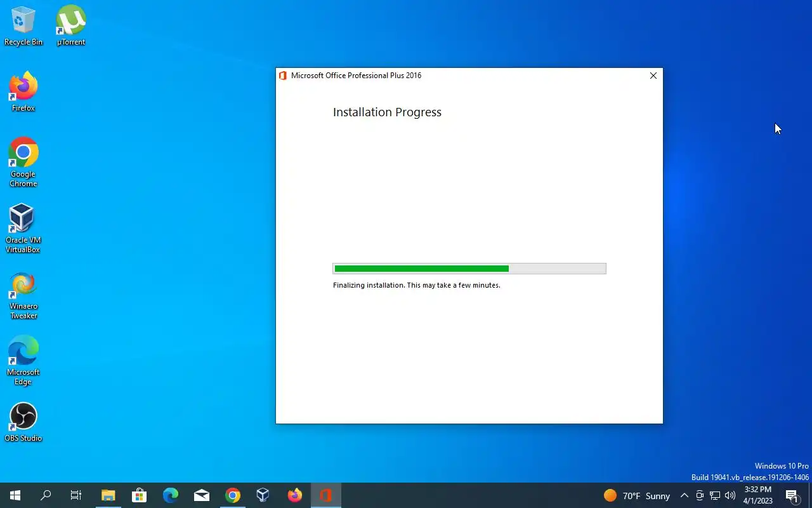Image resolution: width=812 pixels, height=508 pixels.
Task: Open File Explorer from the taskbar
Action: pyautogui.click(x=108, y=495)
